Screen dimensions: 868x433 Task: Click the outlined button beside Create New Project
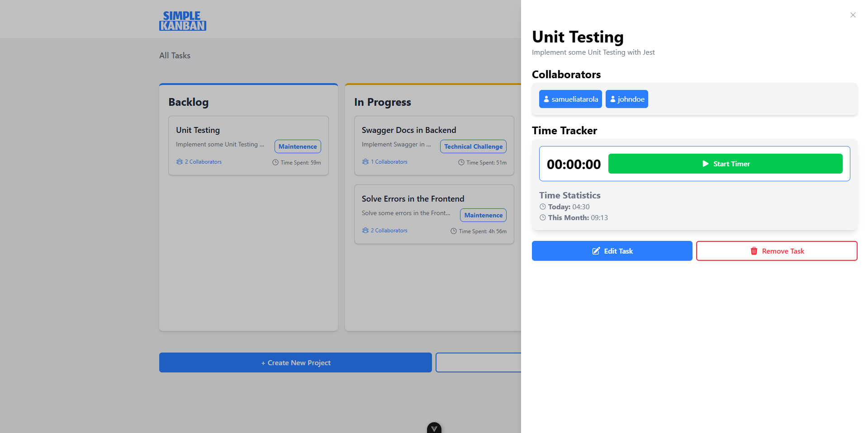click(x=478, y=362)
